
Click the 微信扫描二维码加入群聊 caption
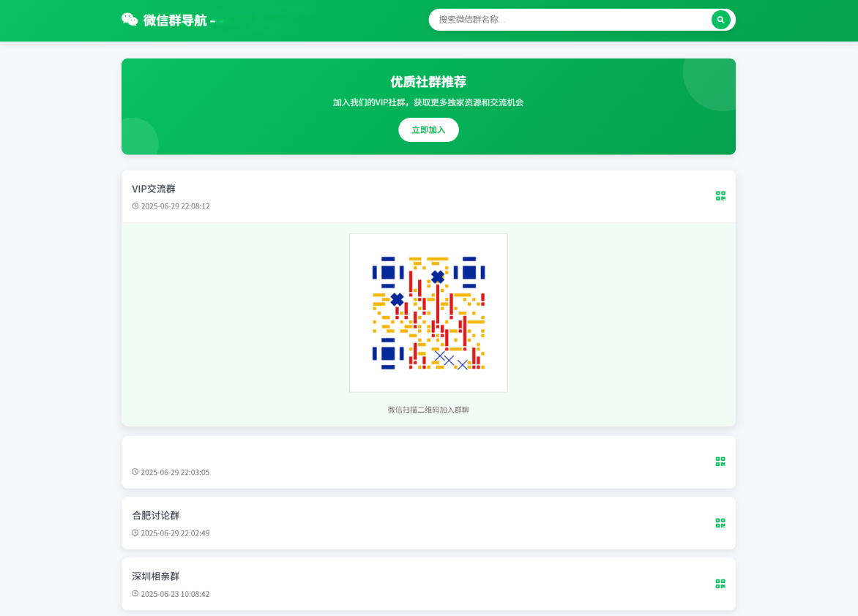tap(428, 410)
